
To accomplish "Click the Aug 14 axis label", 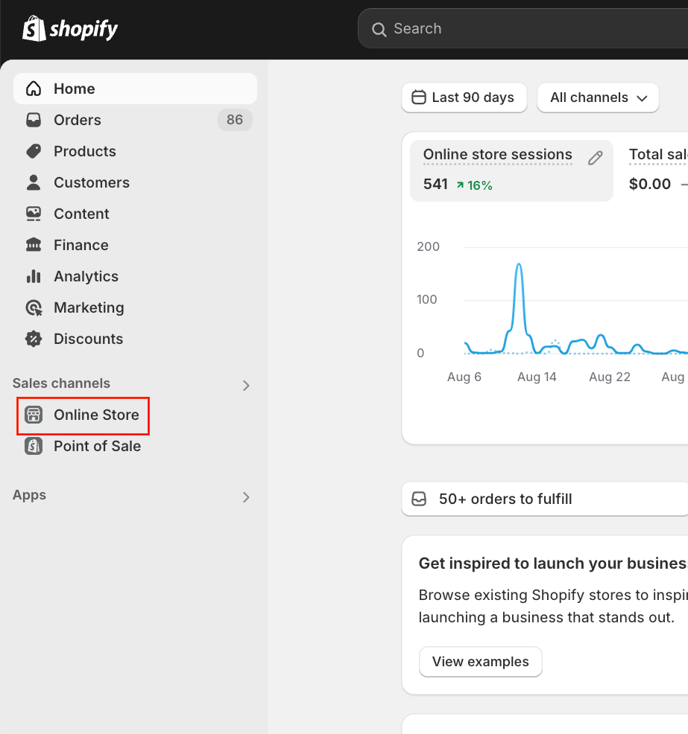I will [537, 377].
